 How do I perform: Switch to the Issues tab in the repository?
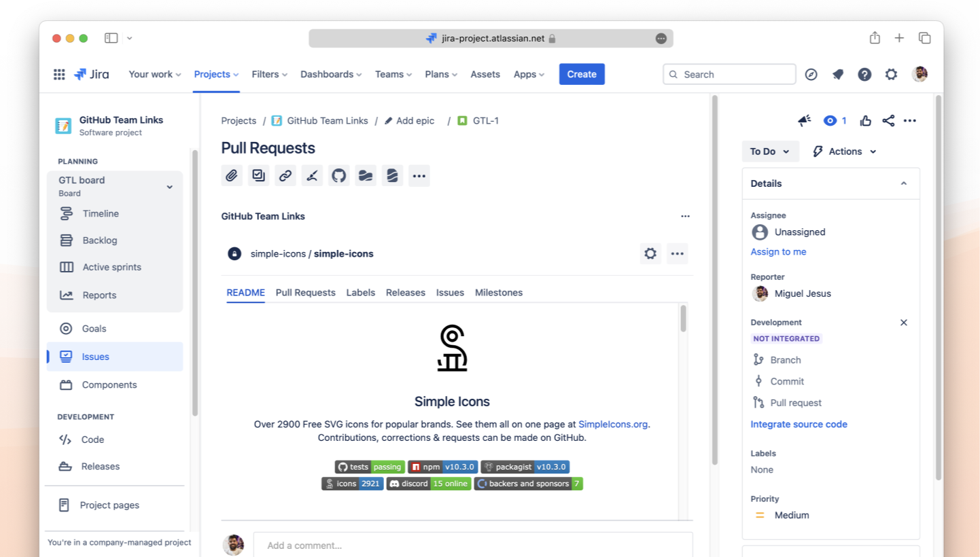(x=450, y=293)
